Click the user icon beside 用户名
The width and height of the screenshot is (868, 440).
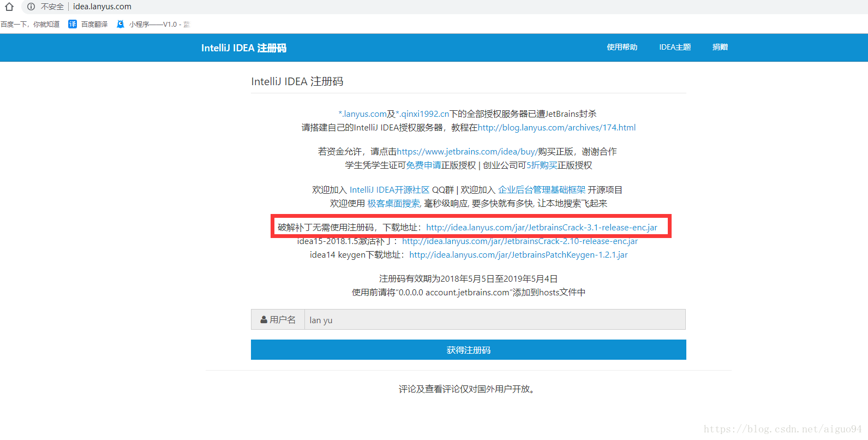tap(264, 319)
